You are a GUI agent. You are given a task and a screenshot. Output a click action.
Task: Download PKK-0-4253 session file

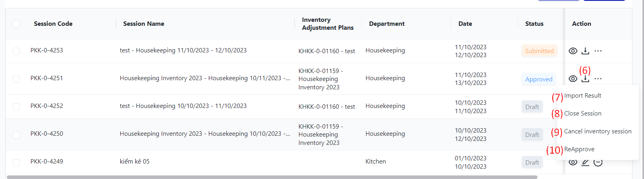point(585,51)
